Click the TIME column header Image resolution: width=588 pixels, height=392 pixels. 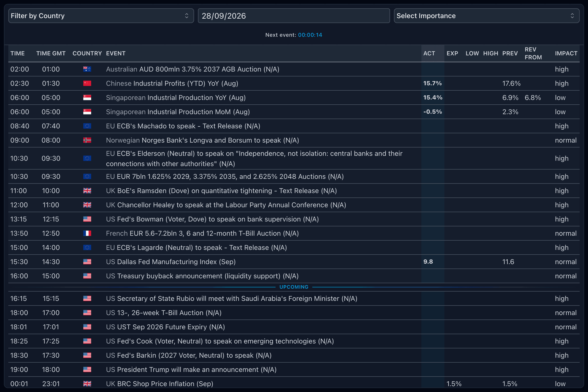(17, 53)
